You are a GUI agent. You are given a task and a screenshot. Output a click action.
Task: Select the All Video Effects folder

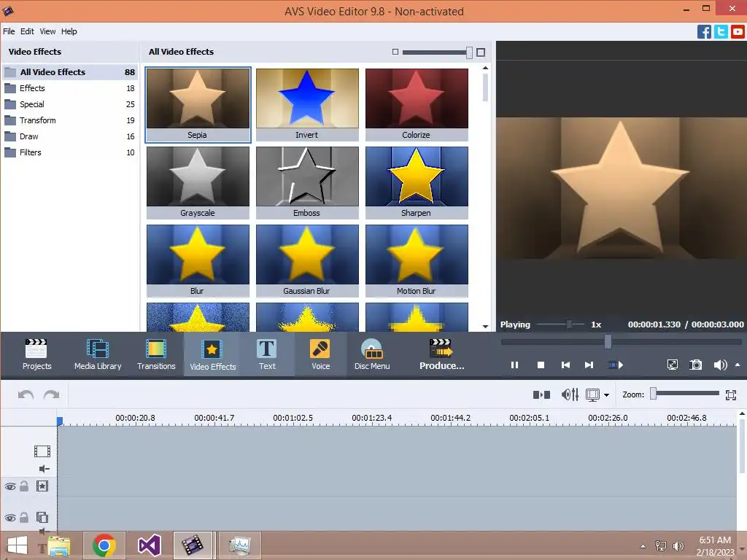click(x=70, y=72)
